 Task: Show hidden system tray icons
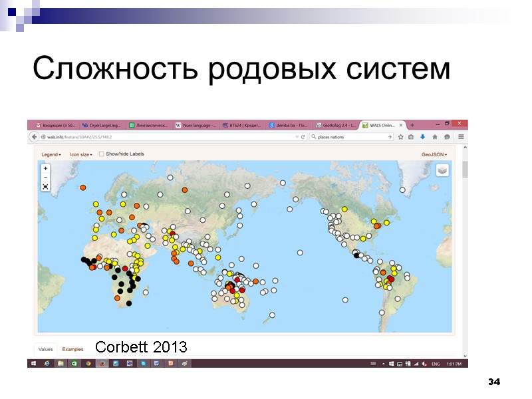point(384,364)
